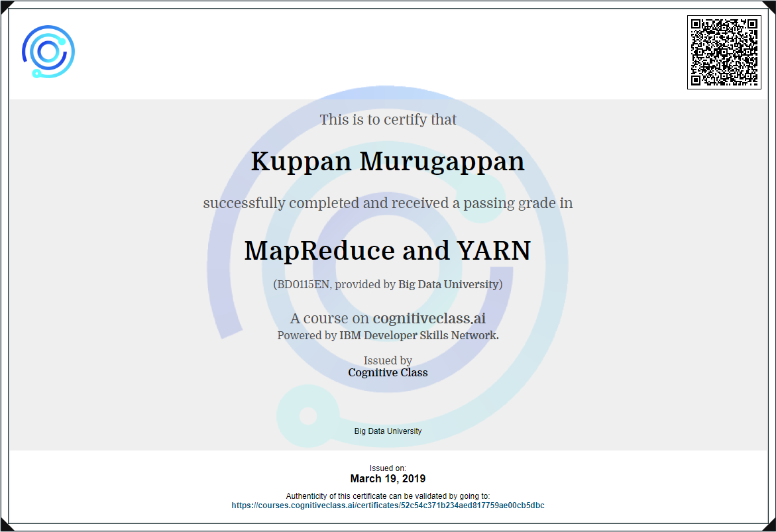
Task: Click 'Authenticity of this certificate can be validated' text
Action: 388,496
